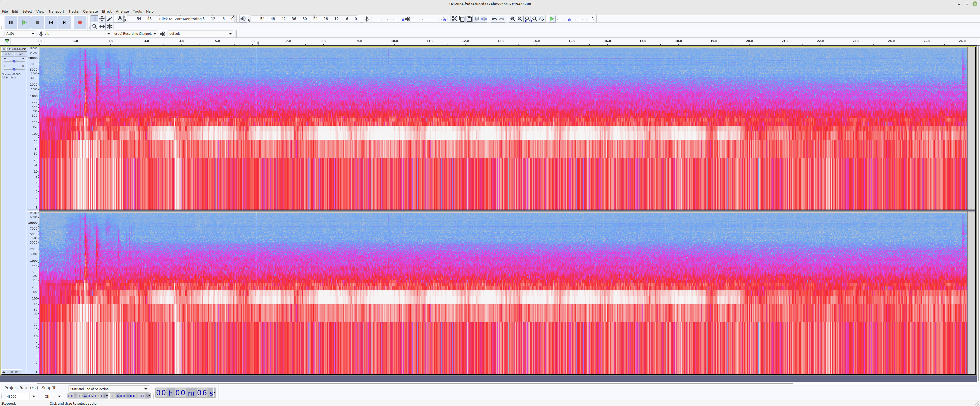Select the Draw tool
Image resolution: width=980 pixels, height=406 pixels.
(109, 19)
